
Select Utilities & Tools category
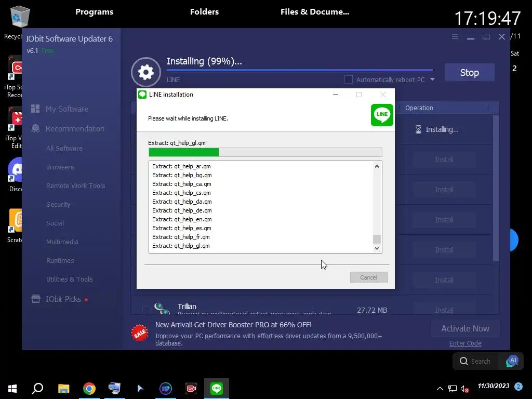tap(70, 279)
